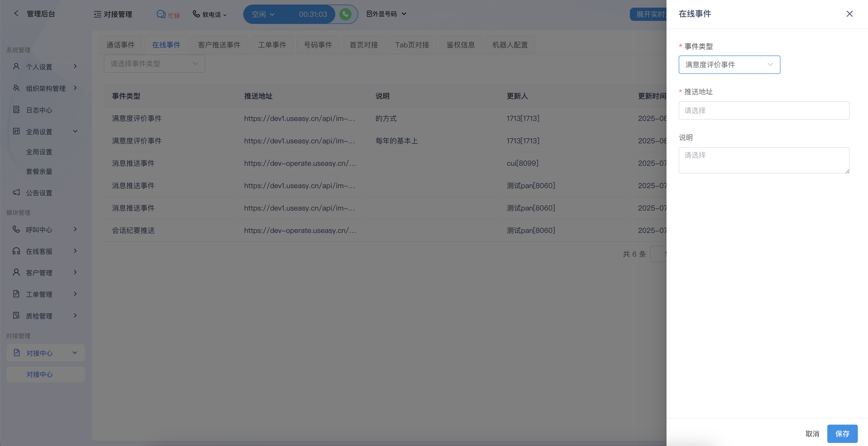This screenshot has height=446, width=868.
Task: Click the 00:31:03 call timer
Action: [x=313, y=14]
